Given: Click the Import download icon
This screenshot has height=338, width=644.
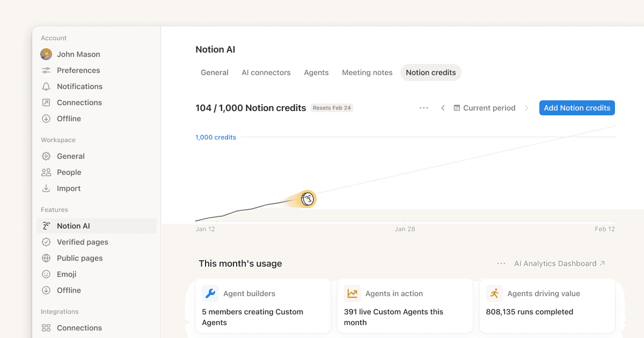Looking at the screenshot, I should [46, 188].
